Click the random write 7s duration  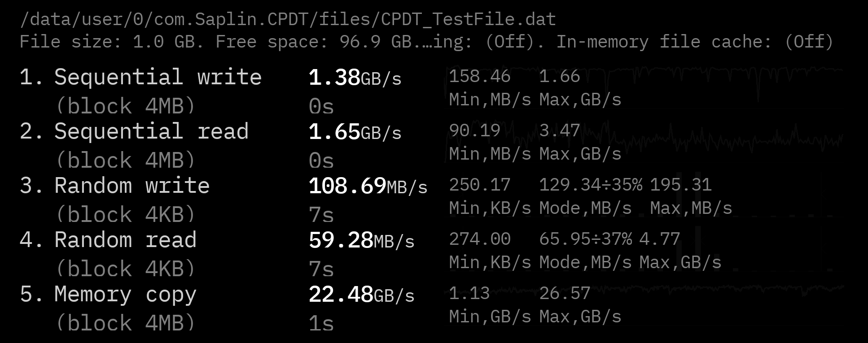321,215
